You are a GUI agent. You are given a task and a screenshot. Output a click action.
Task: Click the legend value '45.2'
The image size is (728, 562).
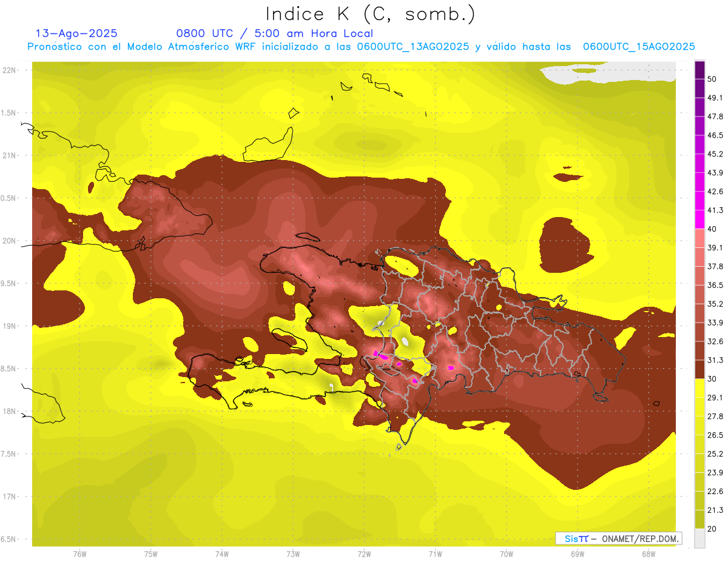[x=715, y=154]
